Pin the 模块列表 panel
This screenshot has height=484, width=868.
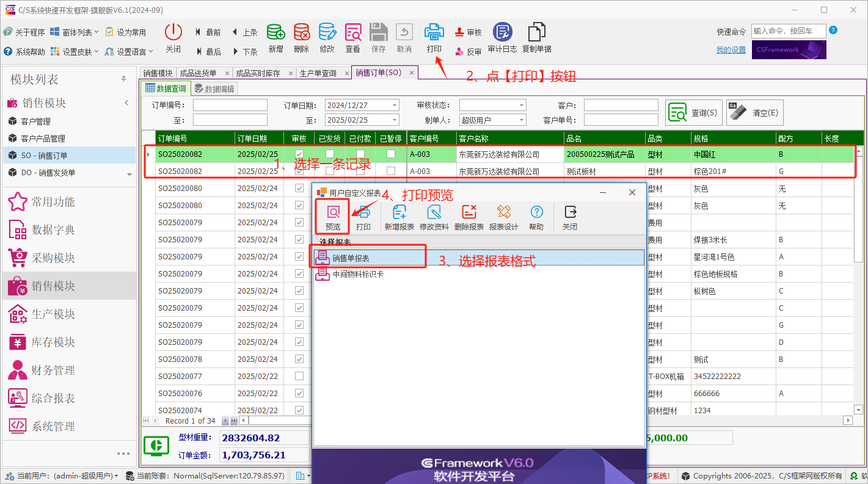tap(123, 79)
